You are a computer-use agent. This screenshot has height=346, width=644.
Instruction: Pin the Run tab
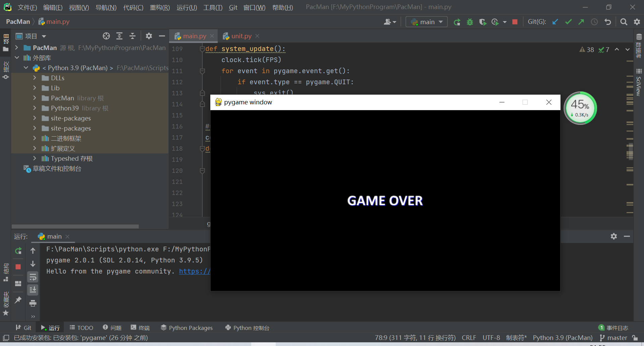(x=18, y=300)
